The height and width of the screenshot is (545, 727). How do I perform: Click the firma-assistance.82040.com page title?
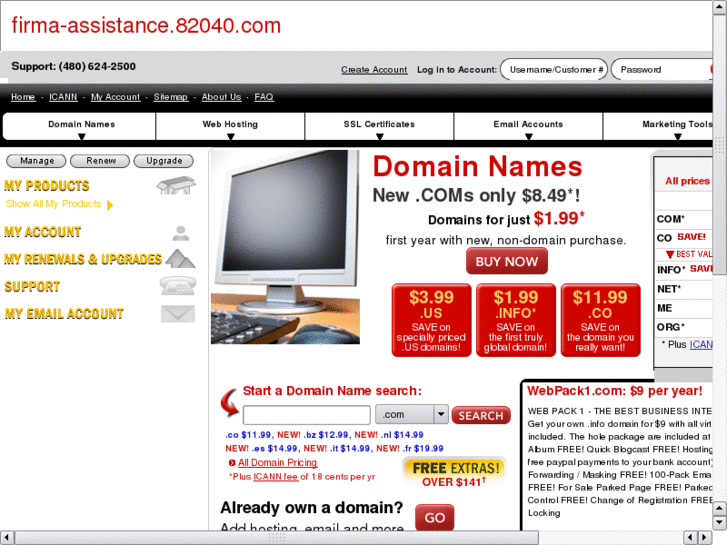coord(146,26)
